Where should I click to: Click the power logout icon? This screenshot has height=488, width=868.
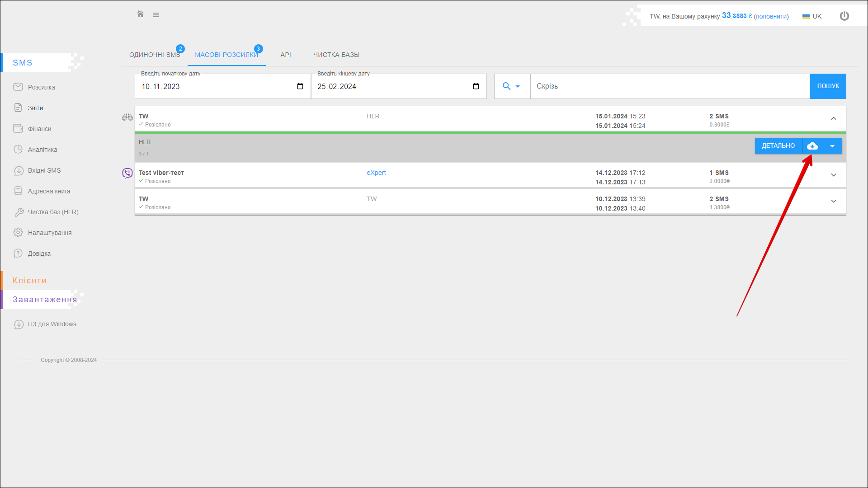[844, 16]
